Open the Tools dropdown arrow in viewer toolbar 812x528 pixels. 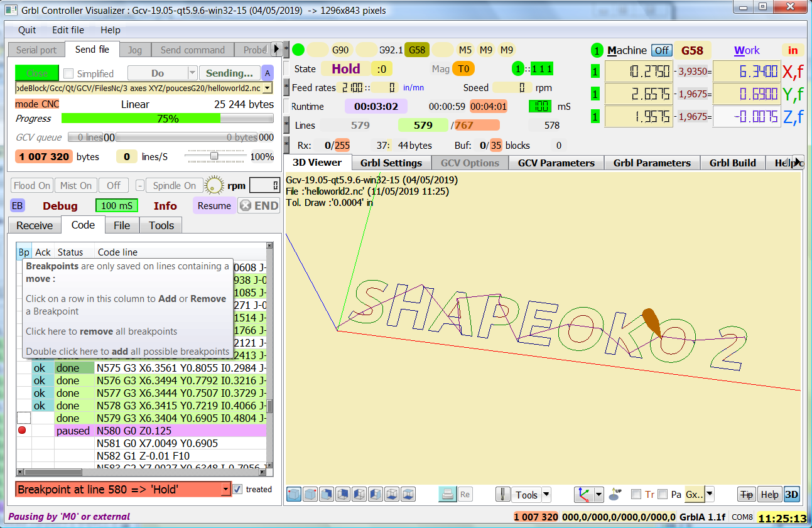point(546,495)
